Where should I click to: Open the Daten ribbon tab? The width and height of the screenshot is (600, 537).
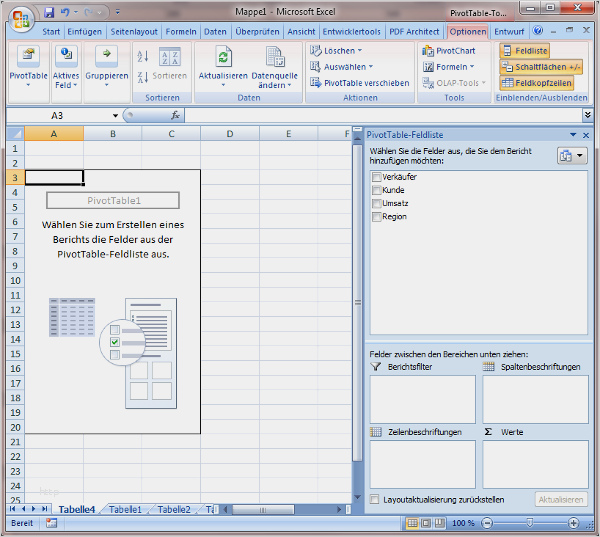[x=215, y=32]
